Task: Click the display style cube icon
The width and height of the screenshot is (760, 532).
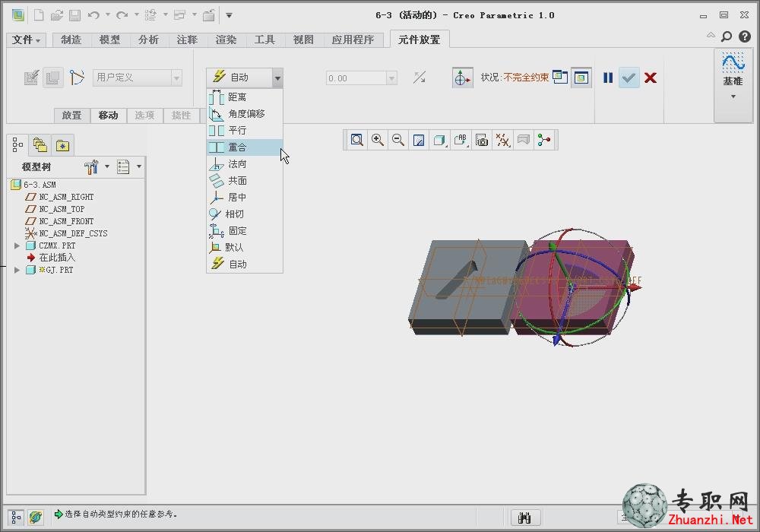Action: click(439, 140)
